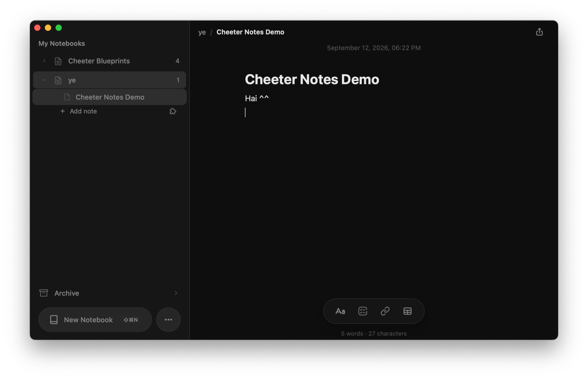588x379 pixels.
Task: Open the text formatting Aa tool
Action: click(340, 311)
